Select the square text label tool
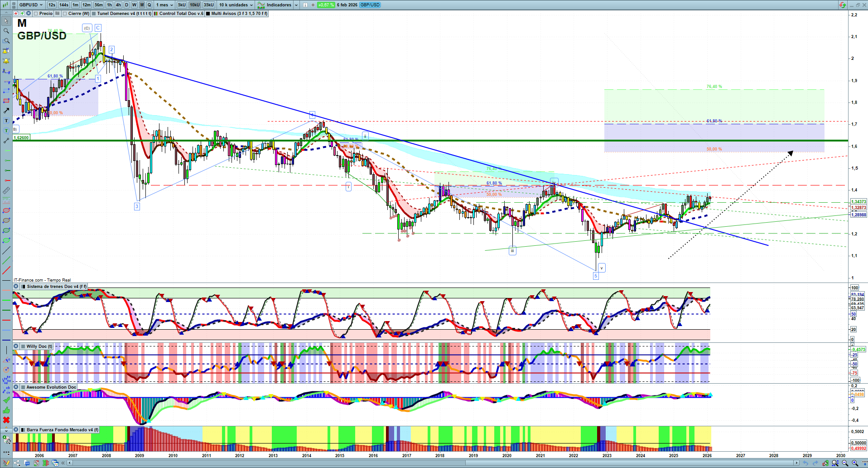The image size is (868, 468). coord(6,121)
